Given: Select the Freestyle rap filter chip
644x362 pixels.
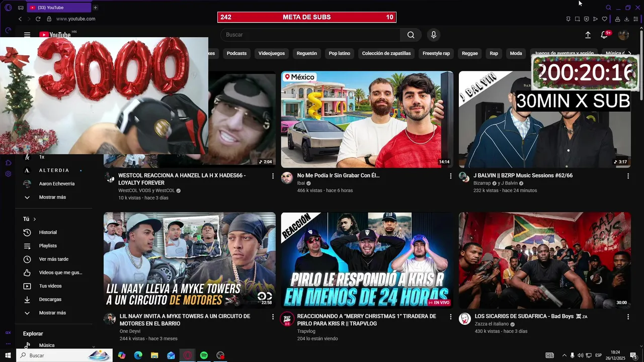Looking at the screenshot, I should pyautogui.click(x=436, y=53).
